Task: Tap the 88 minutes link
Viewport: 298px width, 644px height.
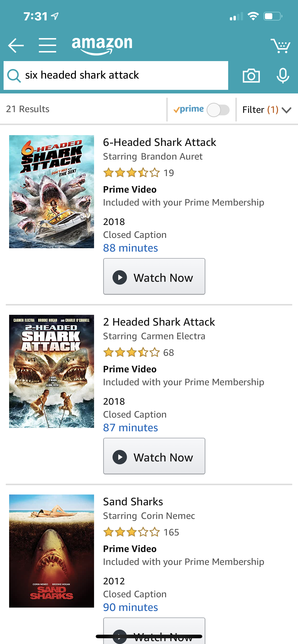Action: tap(131, 248)
